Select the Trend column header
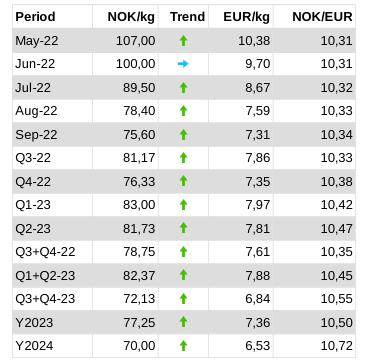Viewport: 367px width, 362px height. [187, 17]
